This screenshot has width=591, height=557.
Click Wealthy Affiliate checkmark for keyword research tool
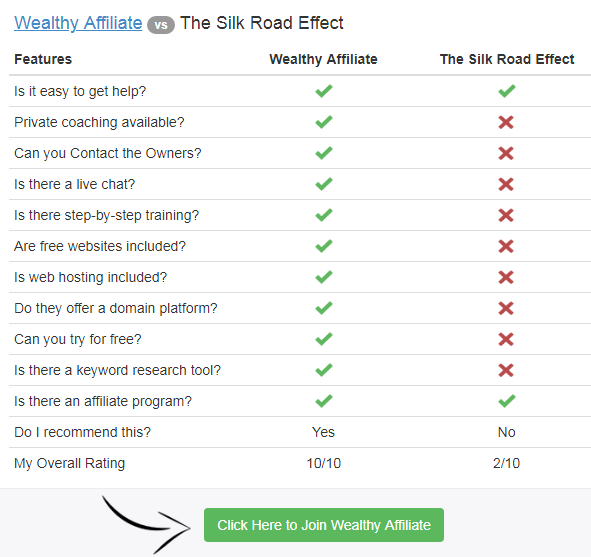point(324,370)
